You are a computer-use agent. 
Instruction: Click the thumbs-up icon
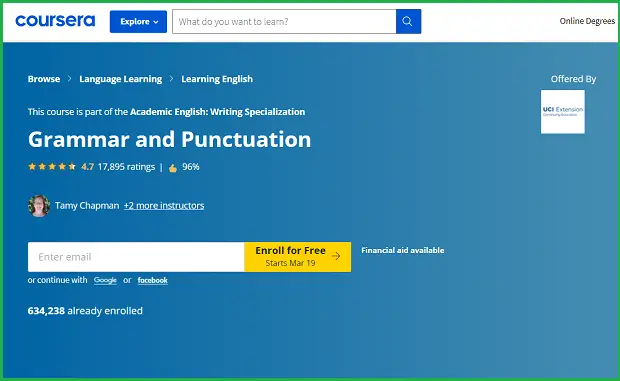tap(173, 168)
